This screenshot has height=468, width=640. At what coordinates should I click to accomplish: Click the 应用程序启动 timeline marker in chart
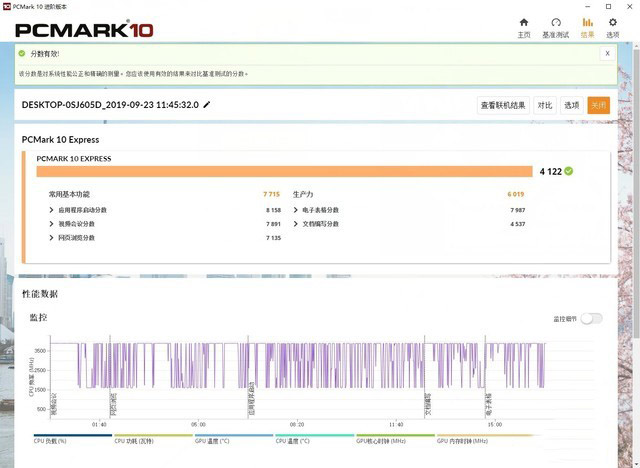point(251,400)
